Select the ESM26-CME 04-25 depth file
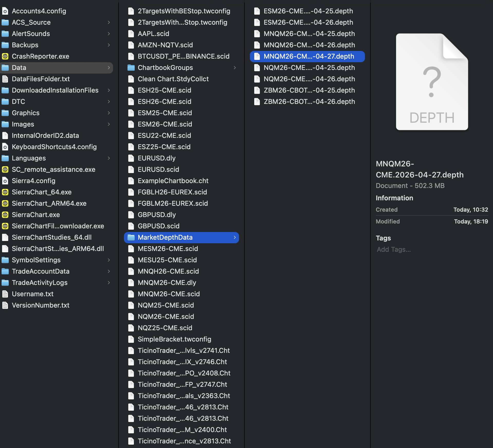 click(x=308, y=11)
